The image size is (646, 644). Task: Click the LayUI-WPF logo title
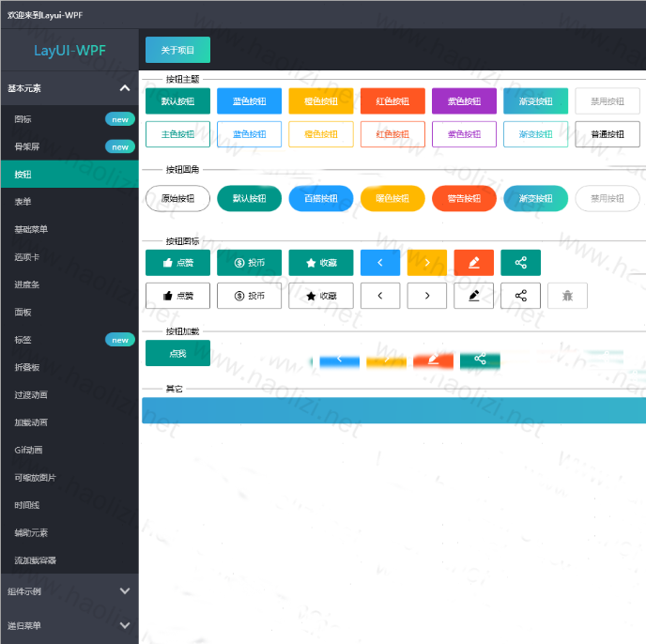coord(69,51)
